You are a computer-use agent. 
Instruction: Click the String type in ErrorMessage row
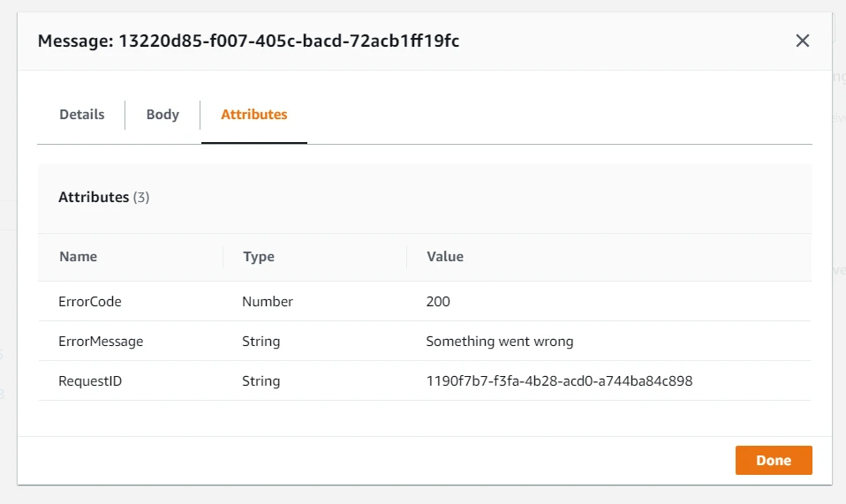coord(261,342)
